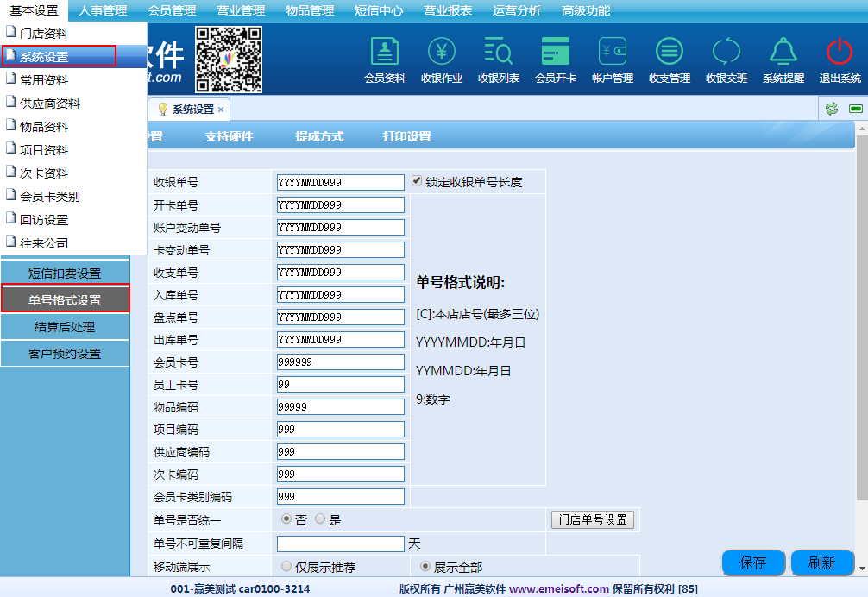The height and width of the screenshot is (597, 868).
Task: Open the 人事管理 menu
Action: pos(102,11)
